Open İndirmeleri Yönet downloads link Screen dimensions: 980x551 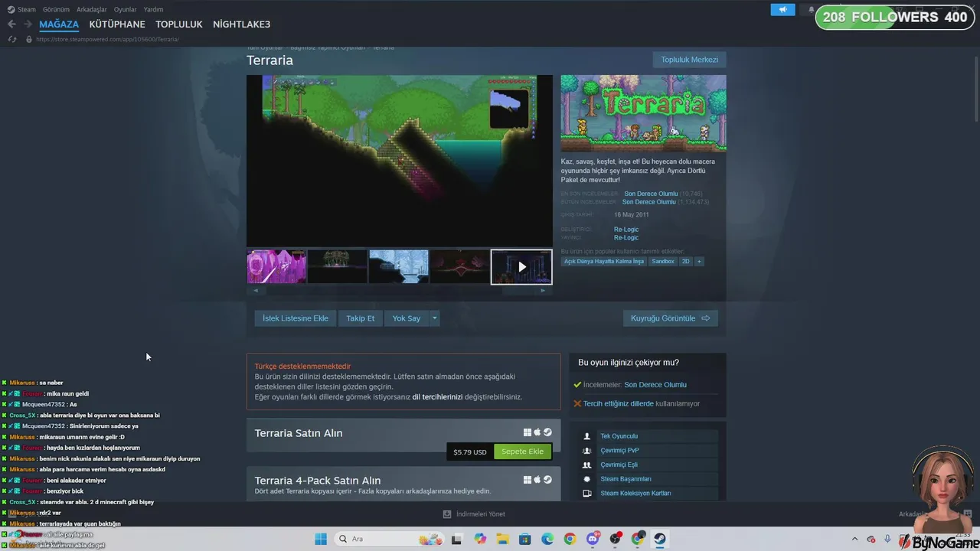(480, 514)
